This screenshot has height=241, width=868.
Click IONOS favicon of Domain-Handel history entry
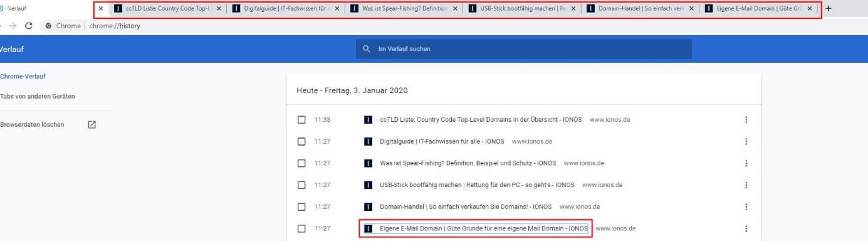369,206
